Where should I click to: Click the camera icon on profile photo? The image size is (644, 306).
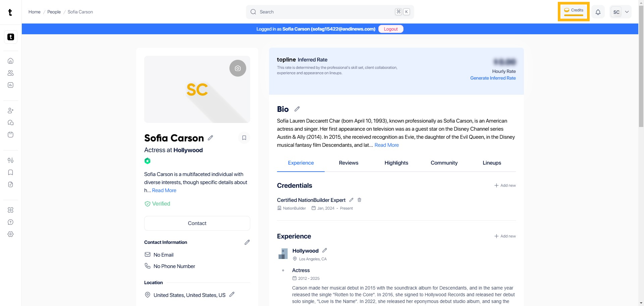237,68
